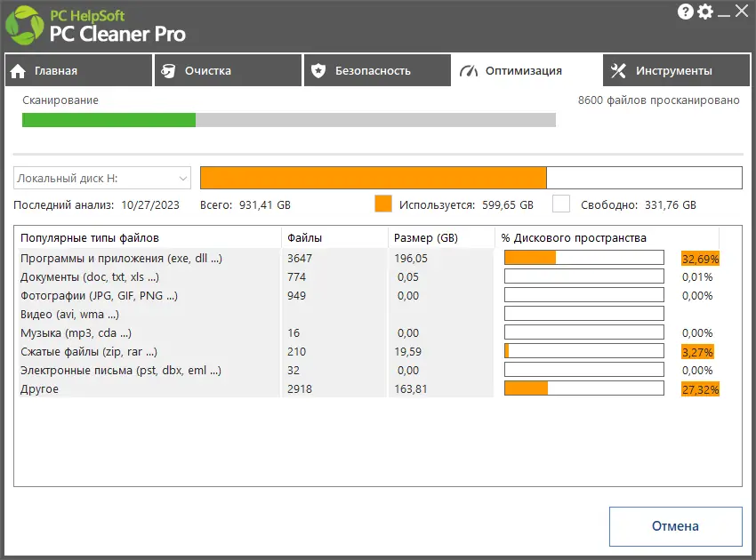
Task: Click the Сканирование label
Action: pyautogui.click(x=60, y=100)
